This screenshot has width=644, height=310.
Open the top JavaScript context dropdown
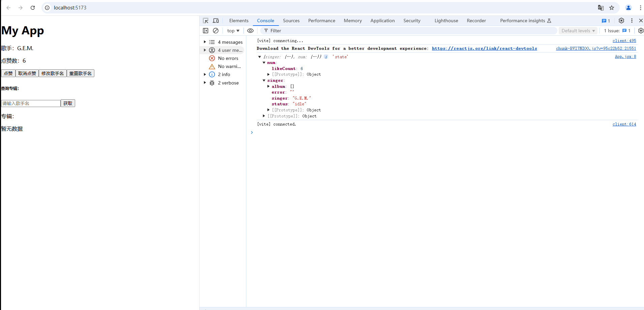[233, 31]
